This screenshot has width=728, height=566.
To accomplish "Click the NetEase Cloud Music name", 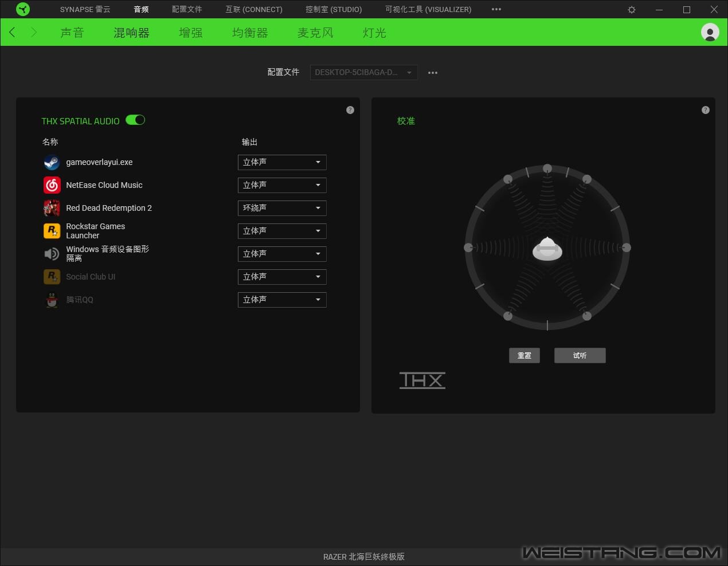I will (104, 185).
